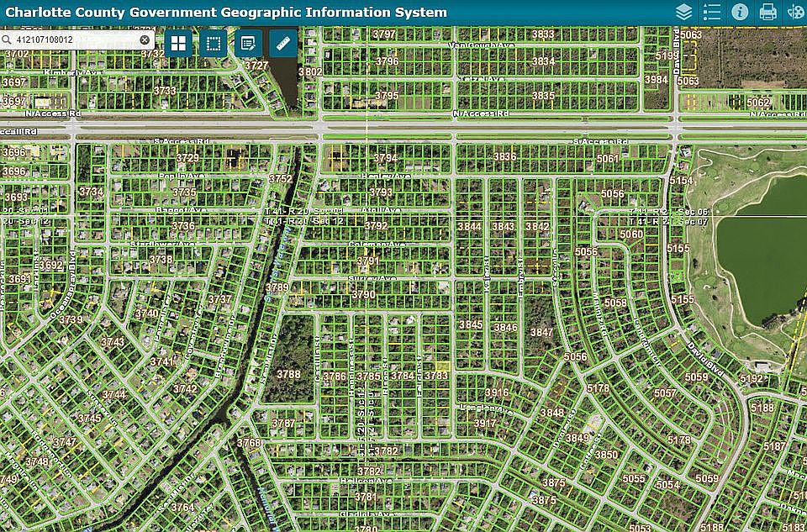Open the Layer List stack icon
This screenshot has height=532, width=807.
(684, 12)
